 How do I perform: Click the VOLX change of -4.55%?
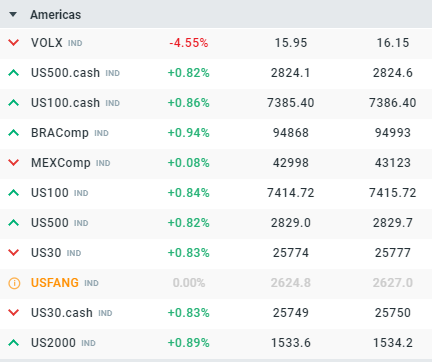(189, 43)
